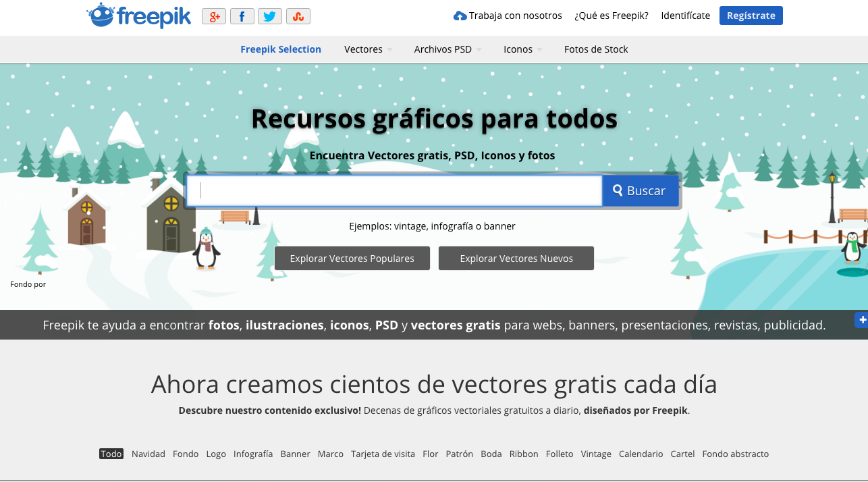The width and height of the screenshot is (868, 482).
Task: Select the Flor category filter
Action: click(x=431, y=454)
